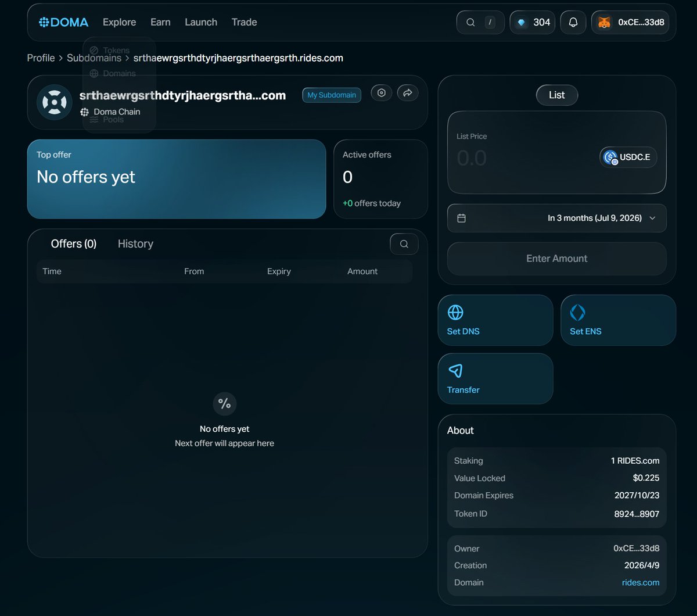Click the Domain Expires value 2027/10/23
The width and height of the screenshot is (697, 616).
[x=637, y=496]
